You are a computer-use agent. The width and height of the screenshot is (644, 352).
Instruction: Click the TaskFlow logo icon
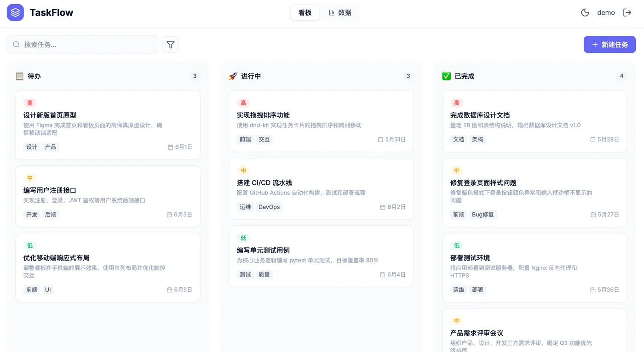(x=15, y=12)
